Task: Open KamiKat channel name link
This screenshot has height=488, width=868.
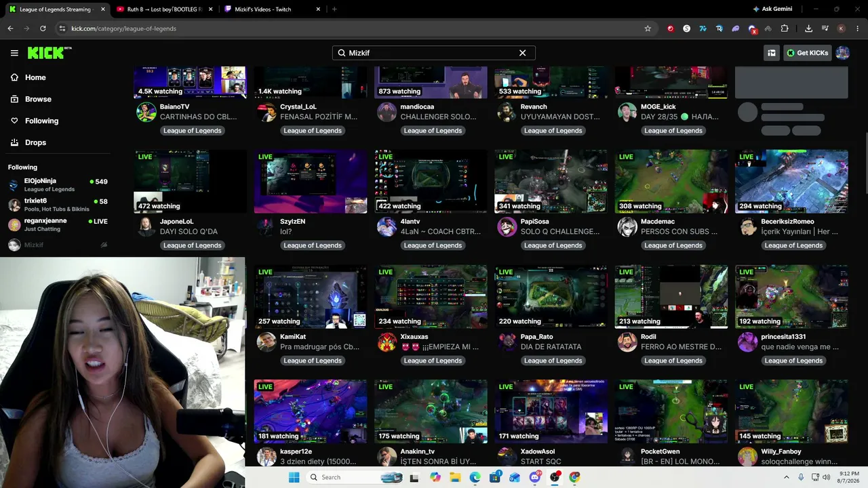Action: (x=293, y=337)
